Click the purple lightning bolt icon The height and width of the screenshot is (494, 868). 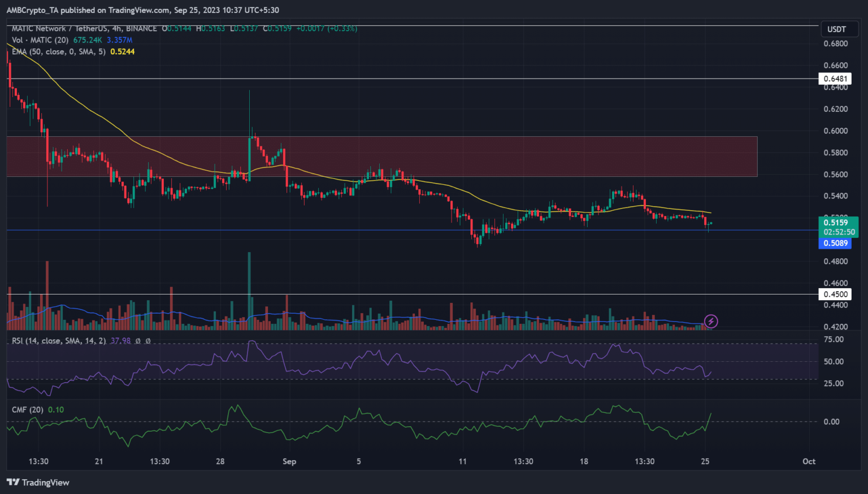click(711, 322)
